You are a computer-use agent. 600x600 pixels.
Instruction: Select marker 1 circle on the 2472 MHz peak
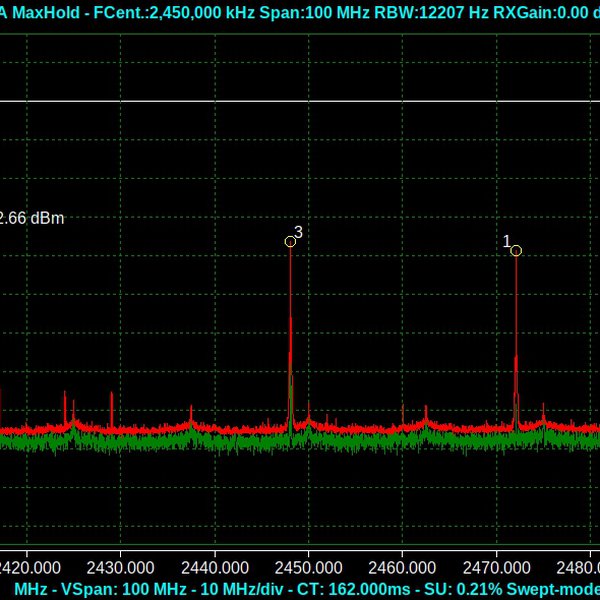pyautogui.click(x=516, y=250)
